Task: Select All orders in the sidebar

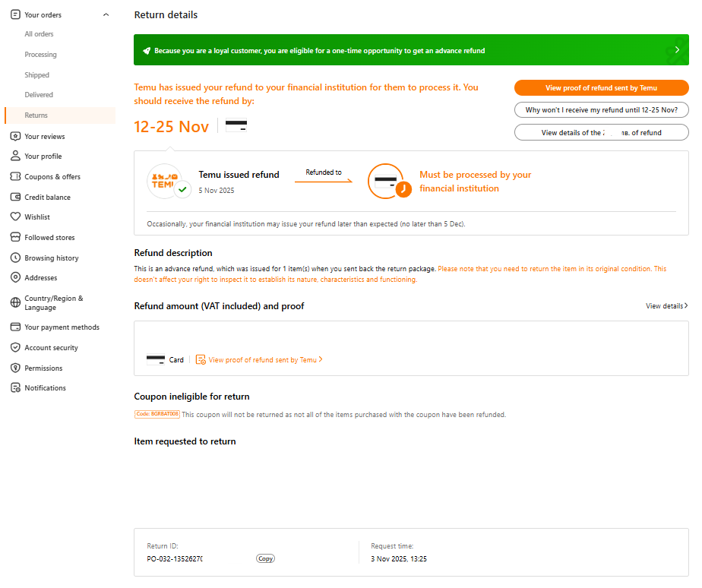Action: coord(39,34)
